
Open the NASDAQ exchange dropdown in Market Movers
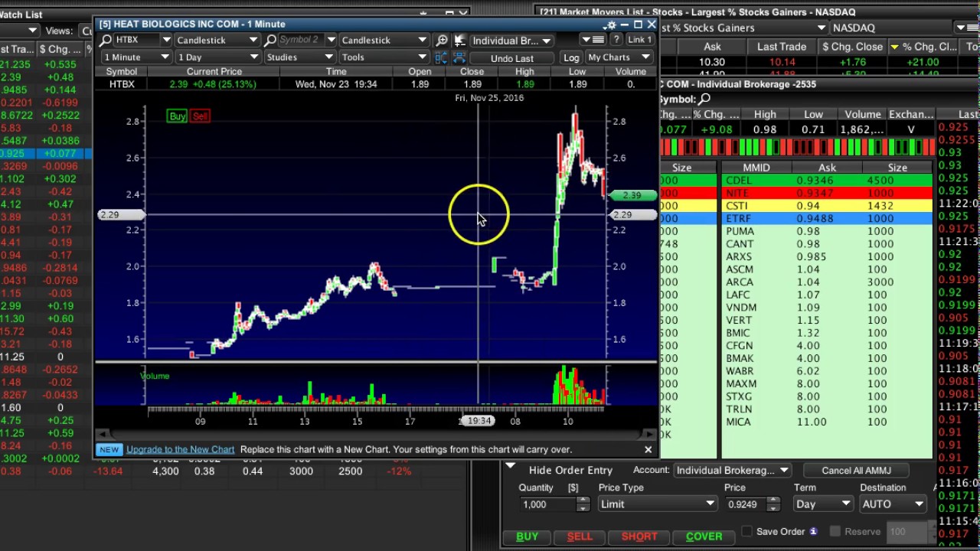coord(893,28)
